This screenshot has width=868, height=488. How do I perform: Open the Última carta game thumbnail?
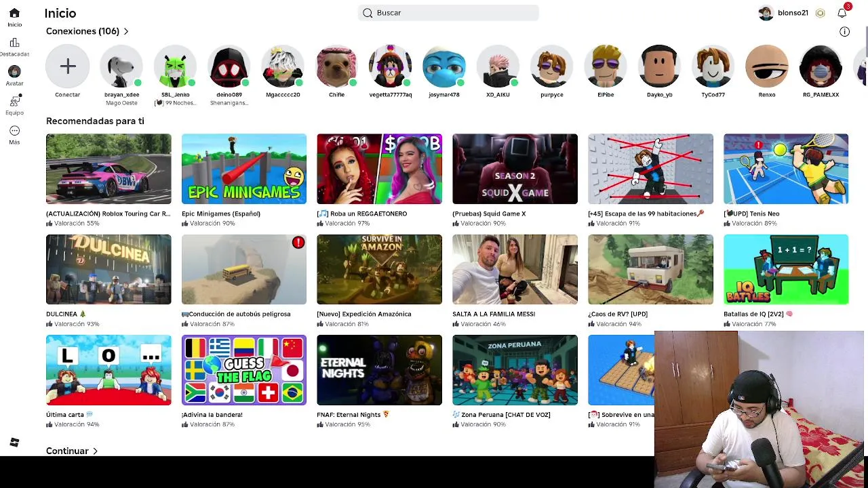(x=108, y=370)
